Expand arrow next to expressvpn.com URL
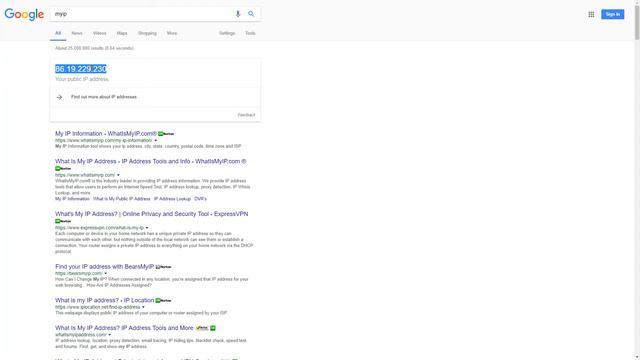640x360 pixels. point(147,228)
